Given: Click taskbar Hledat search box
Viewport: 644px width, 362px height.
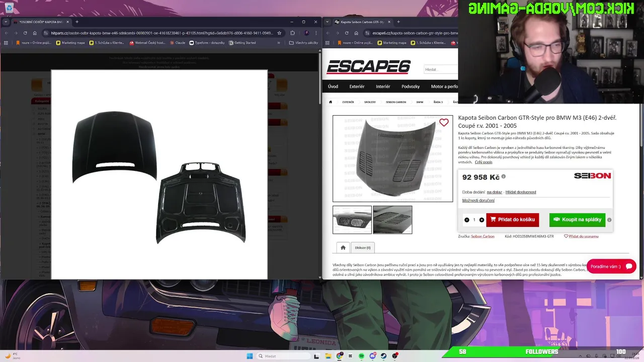Looking at the screenshot, I should tap(283, 356).
